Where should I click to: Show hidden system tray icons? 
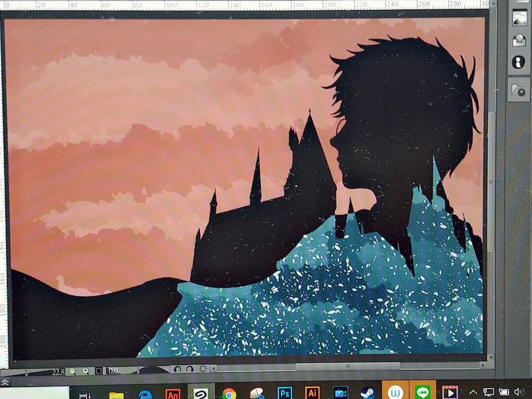click(x=474, y=393)
